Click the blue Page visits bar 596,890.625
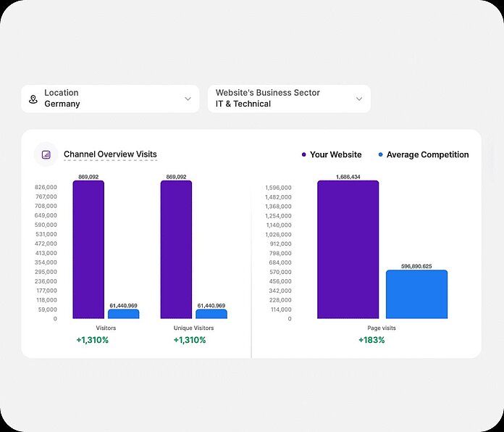Viewport: 504px width, 432px height. pos(416,294)
